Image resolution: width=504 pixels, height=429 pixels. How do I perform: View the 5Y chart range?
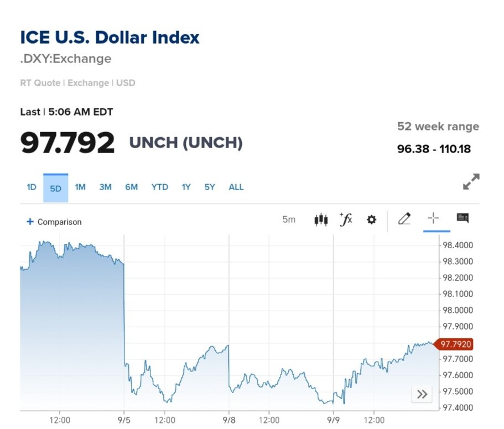[210, 187]
